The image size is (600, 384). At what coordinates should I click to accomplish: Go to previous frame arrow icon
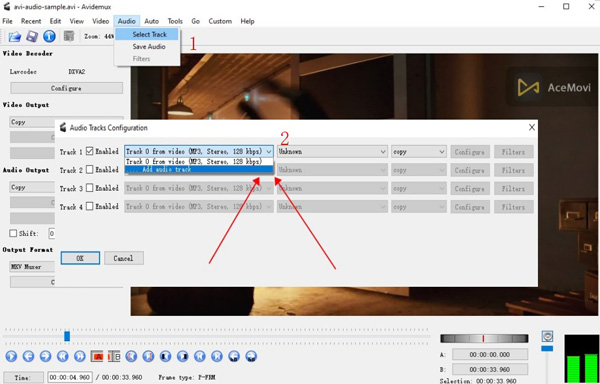(28, 356)
